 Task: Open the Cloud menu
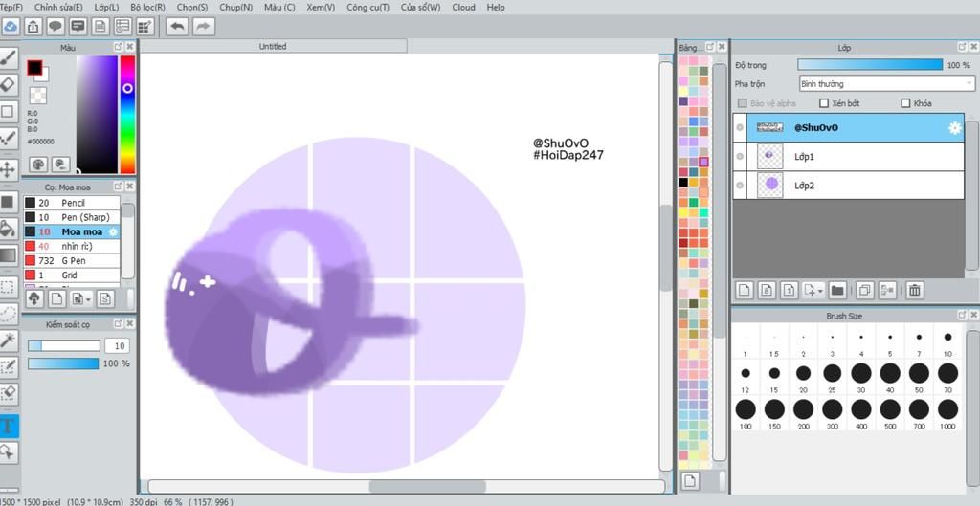point(463,8)
